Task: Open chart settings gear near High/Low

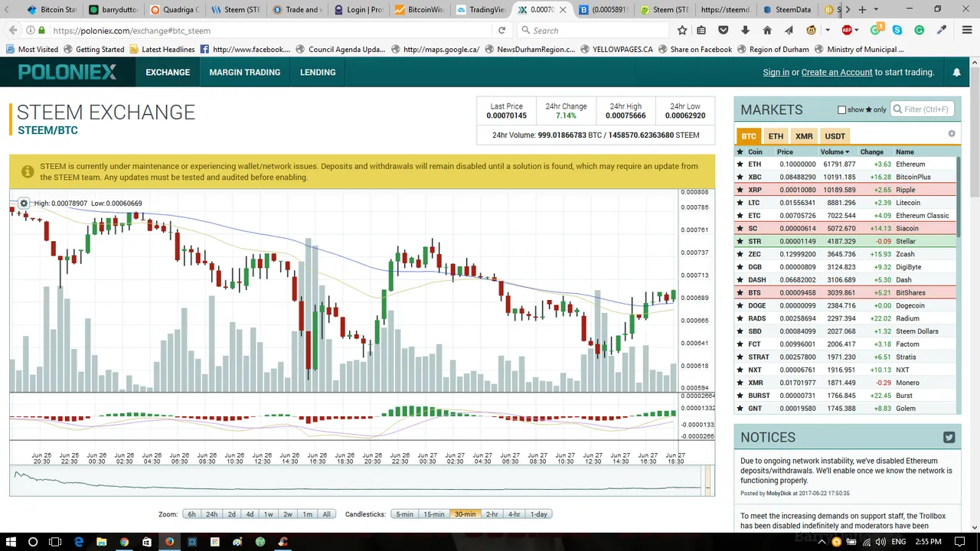Action: (x=24, y=204)
